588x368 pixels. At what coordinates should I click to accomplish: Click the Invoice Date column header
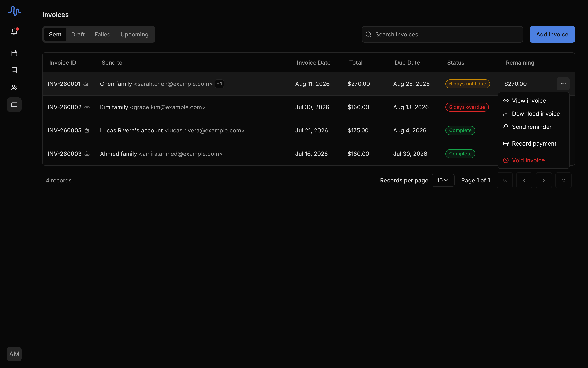pyautogui.click(x=313, y=63)
